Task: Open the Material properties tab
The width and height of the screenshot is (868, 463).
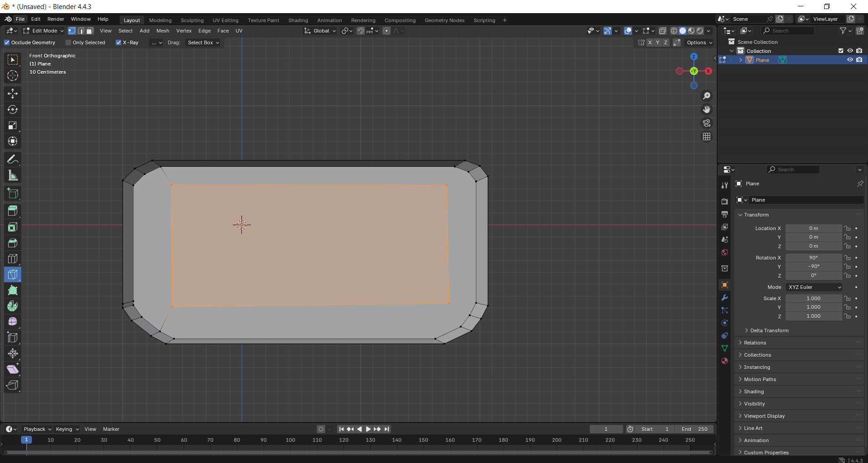Action: pos(725,361)
